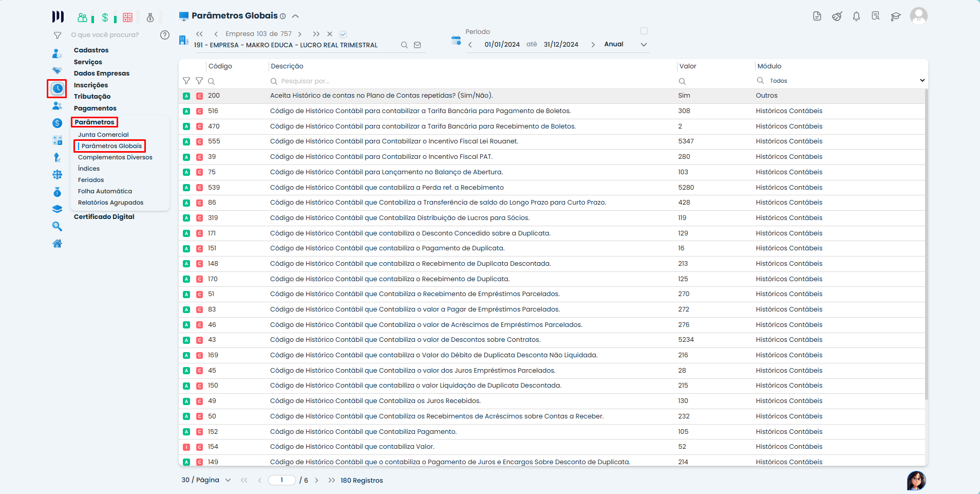Screen dimensions: 980x494
Task: Open the red calculator module icon
Action: (x=128, y=17)
